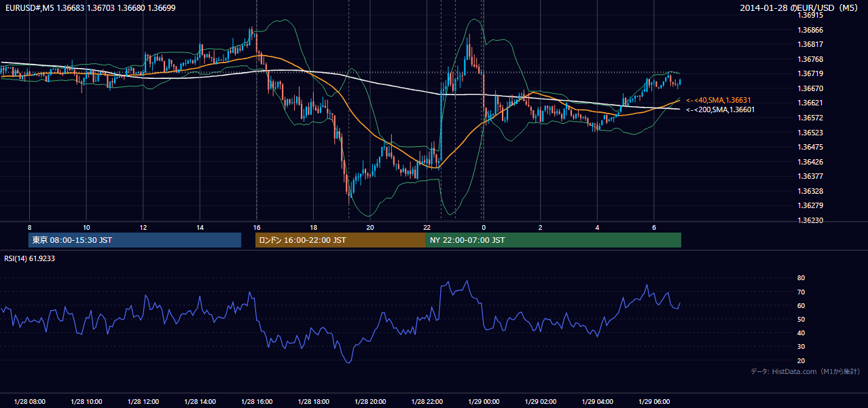Click bottom time label 1/29 02:00
The height and width of the screenshot is (408, 868).
[540, 401]
